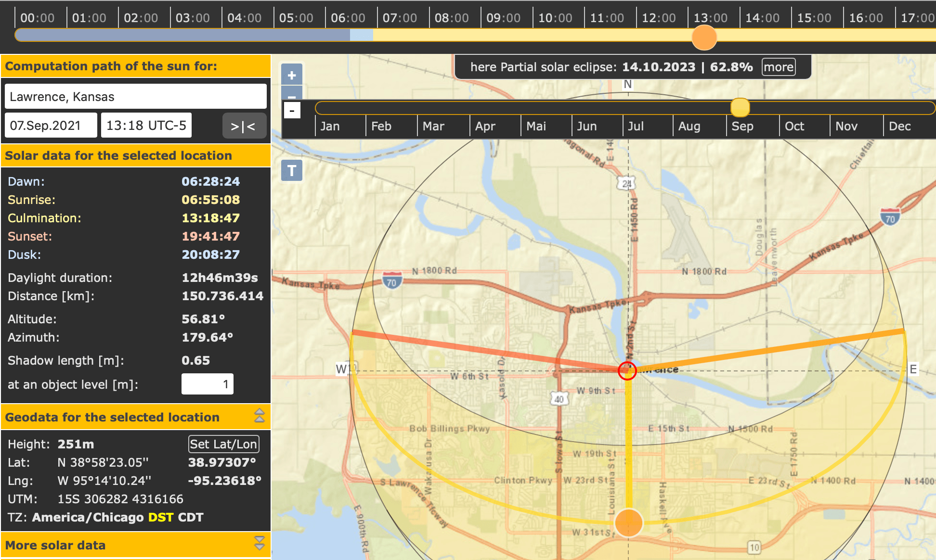Click the Dawn time 06:28:24
Viewport: 936px width, 560px height.
click(211, 181)
